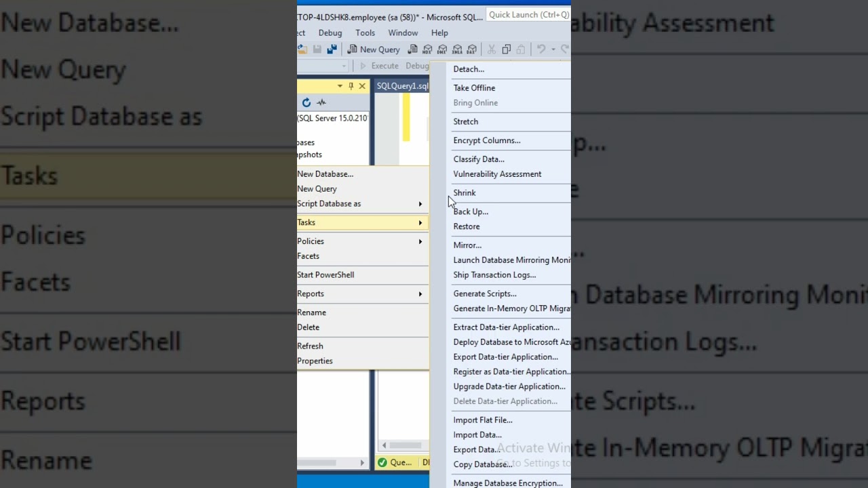The height and width of the screenshot is (488, 868).
Task: Choose Copy Database... task
Action: (500, 465)
